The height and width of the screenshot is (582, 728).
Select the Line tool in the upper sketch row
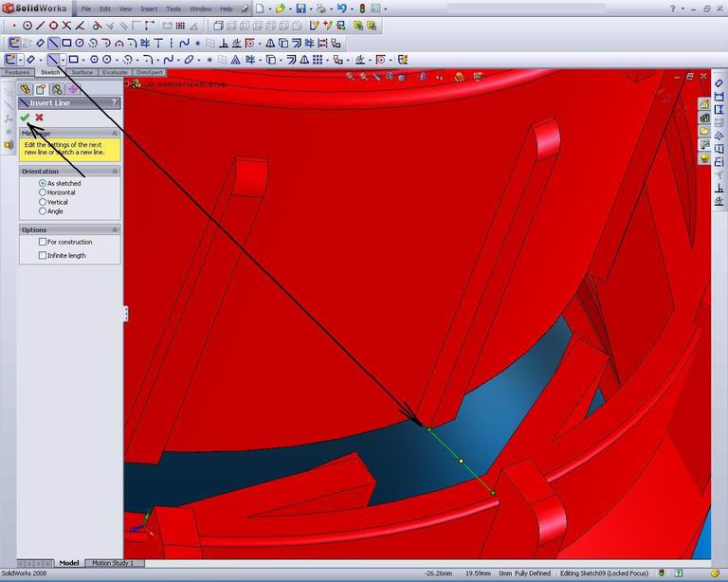tap(53, 44)
